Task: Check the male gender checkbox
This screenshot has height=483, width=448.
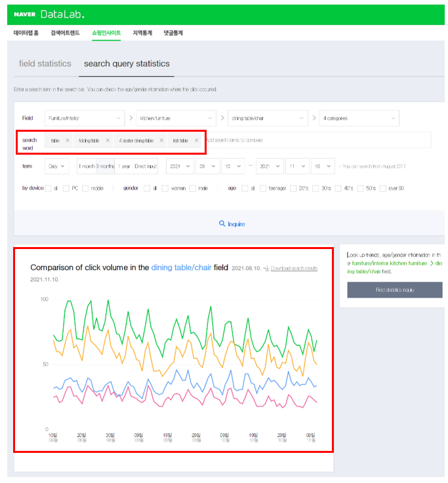Action: coord(193,189)
